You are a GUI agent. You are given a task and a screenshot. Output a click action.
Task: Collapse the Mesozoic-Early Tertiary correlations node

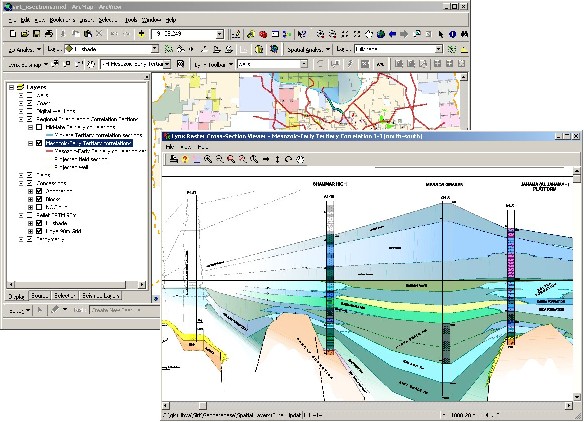click(31, 143)
